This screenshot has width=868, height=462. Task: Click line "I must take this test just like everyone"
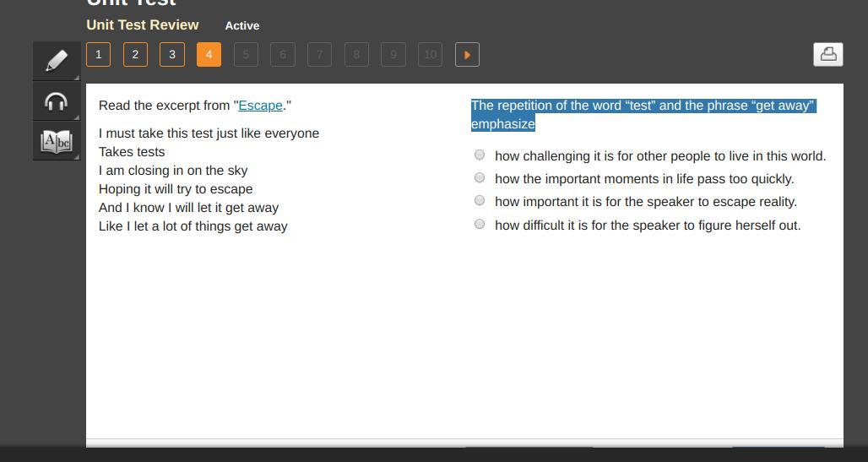[x=209, y=133]
